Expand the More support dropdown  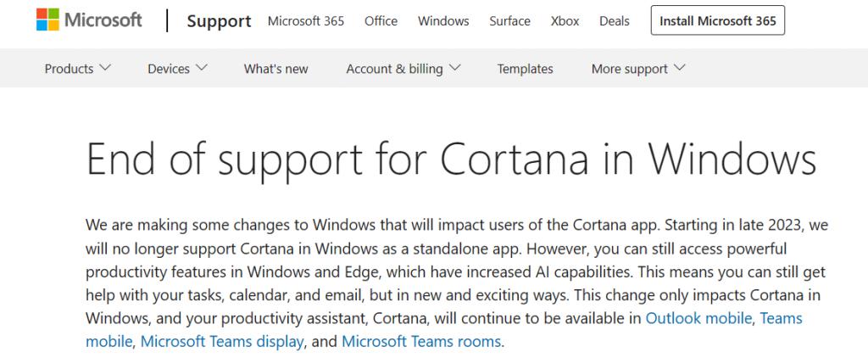pyautogui.click(x=638, y=69)
